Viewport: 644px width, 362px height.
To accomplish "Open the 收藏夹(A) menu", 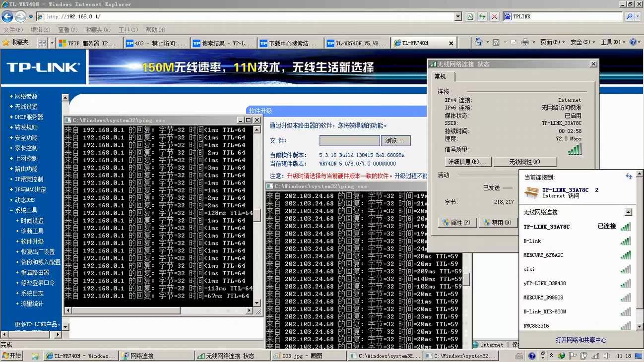I will 97,30.
